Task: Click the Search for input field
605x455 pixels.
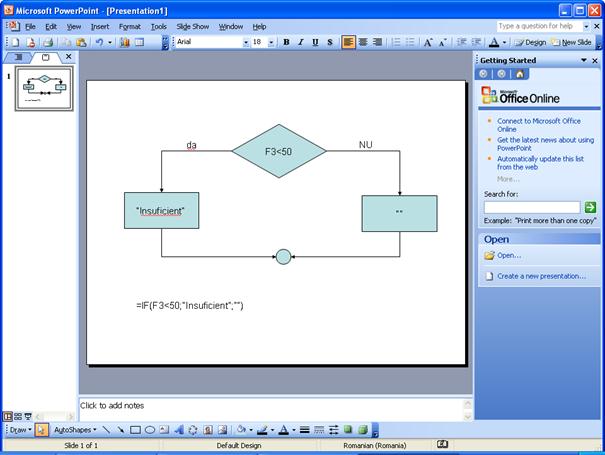Action: (x=531, y=207)
